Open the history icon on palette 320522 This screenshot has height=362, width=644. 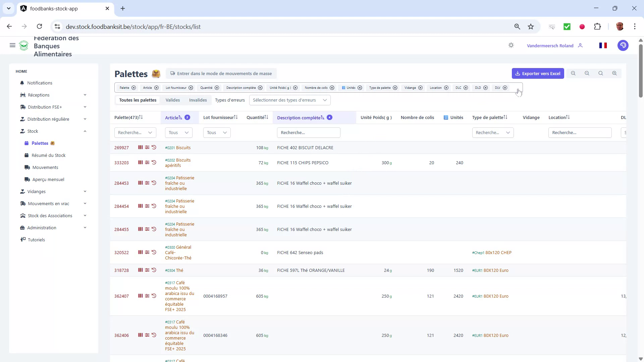point(154,252)
